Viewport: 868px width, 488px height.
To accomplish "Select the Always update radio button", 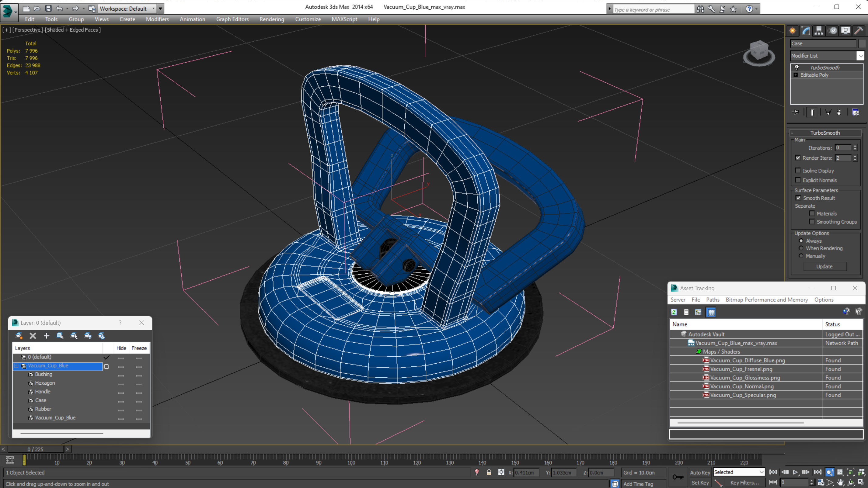I will [801, 241].
